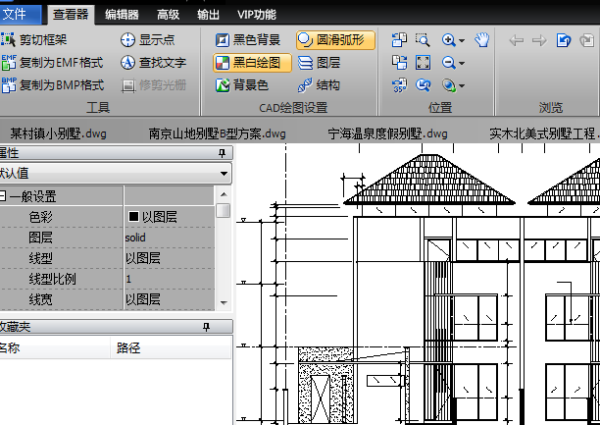Select the pan hand tool

tap(482, 40)
